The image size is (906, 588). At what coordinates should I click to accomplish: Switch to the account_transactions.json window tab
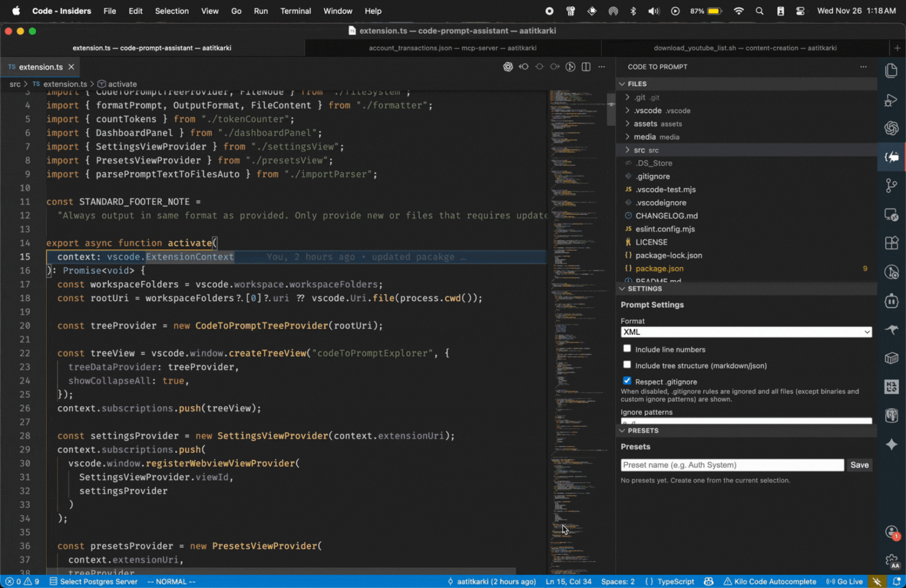[x=454, y=48]
